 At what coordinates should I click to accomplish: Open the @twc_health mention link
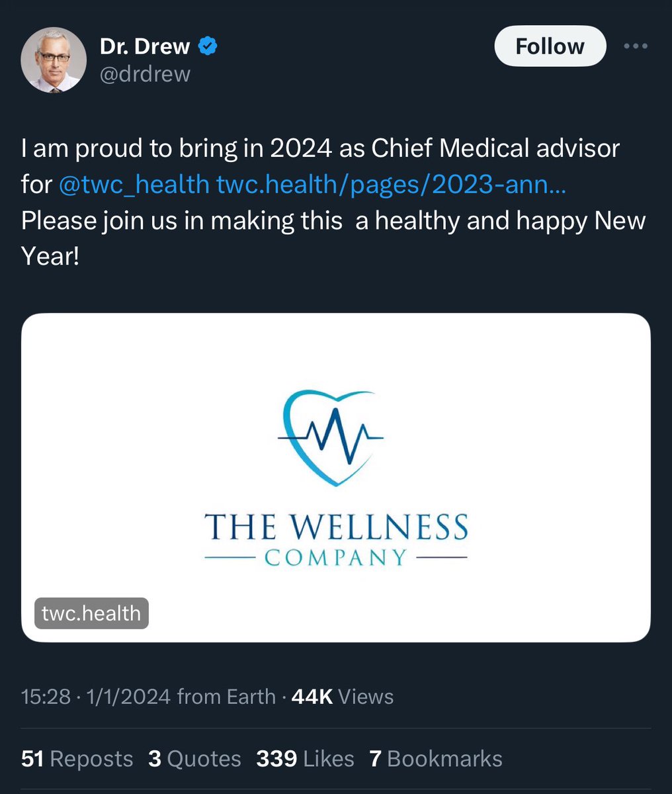[134, 184]
